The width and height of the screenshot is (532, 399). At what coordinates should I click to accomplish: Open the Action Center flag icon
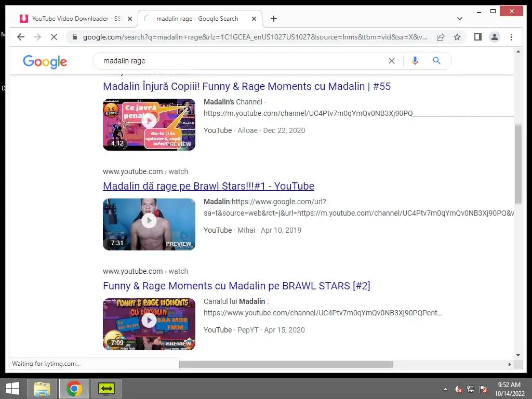pyautogui.click(x=483, y=389)
